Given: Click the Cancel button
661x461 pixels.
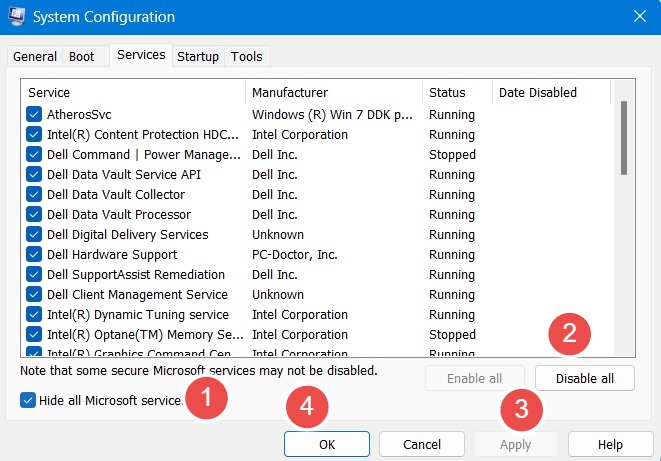Looking at the screenshot, I should click(422, 444).
